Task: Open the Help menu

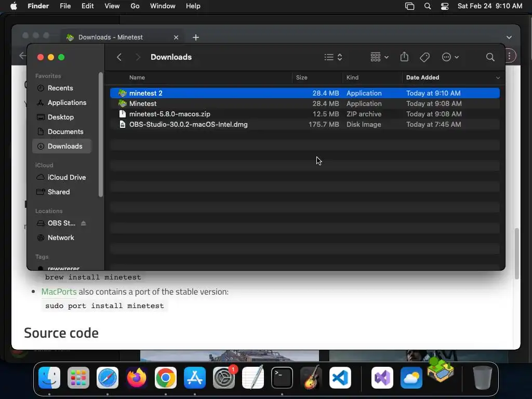Action: coord(193,6)
